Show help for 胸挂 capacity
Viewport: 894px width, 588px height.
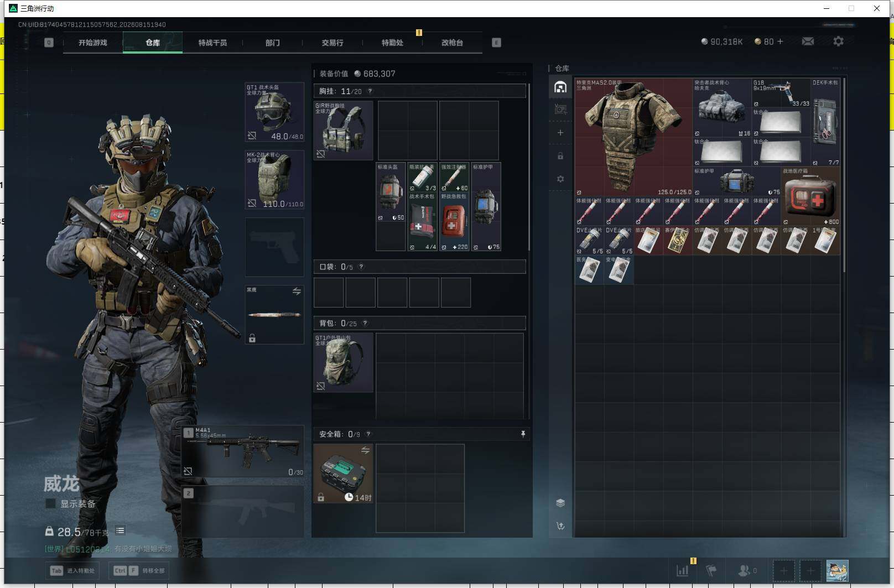click(x=370, y=91)
